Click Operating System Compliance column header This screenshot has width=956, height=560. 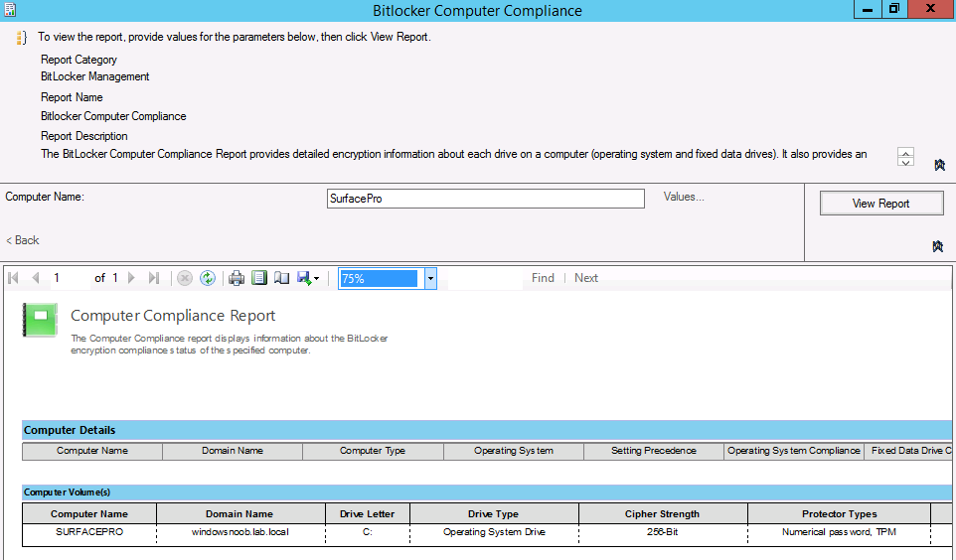pyautogui.click(x=794, y=451)
